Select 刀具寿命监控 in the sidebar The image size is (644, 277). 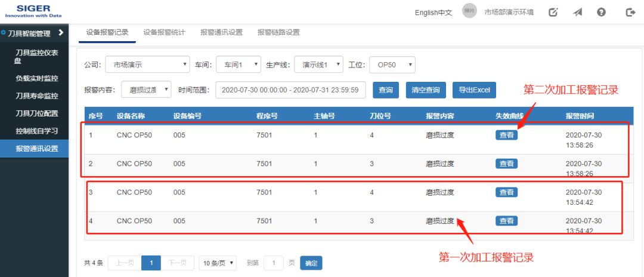coord(37,96)
